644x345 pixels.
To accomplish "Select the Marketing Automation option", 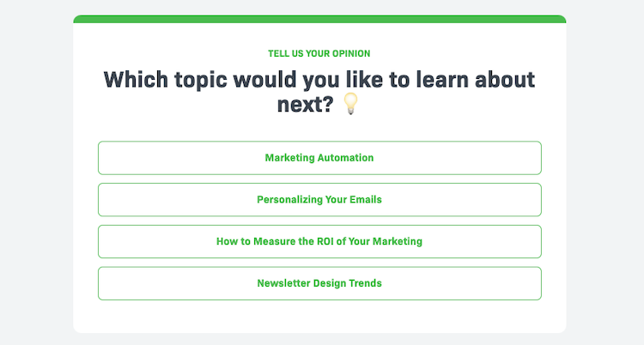I will 319,158.
